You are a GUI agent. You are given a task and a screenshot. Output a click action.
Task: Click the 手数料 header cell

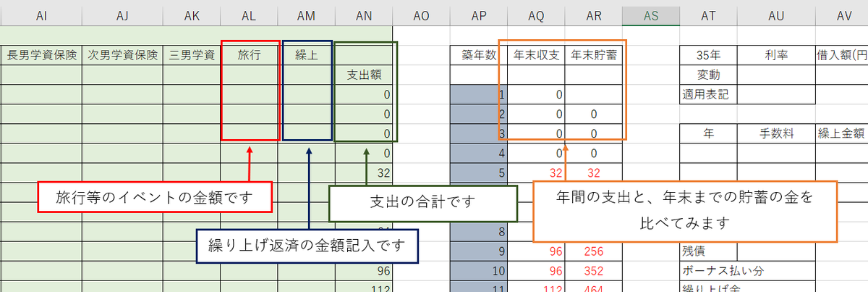(x=777, y=133)
